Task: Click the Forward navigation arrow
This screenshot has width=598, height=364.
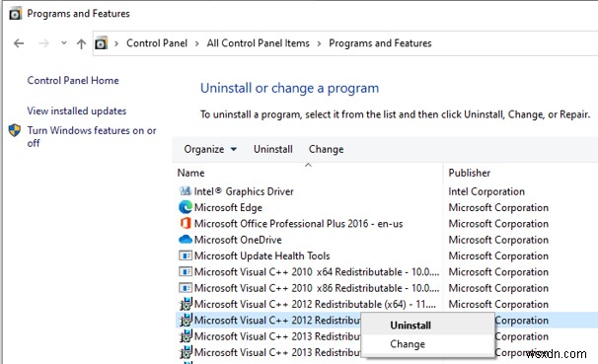Action: pos(43,43)
